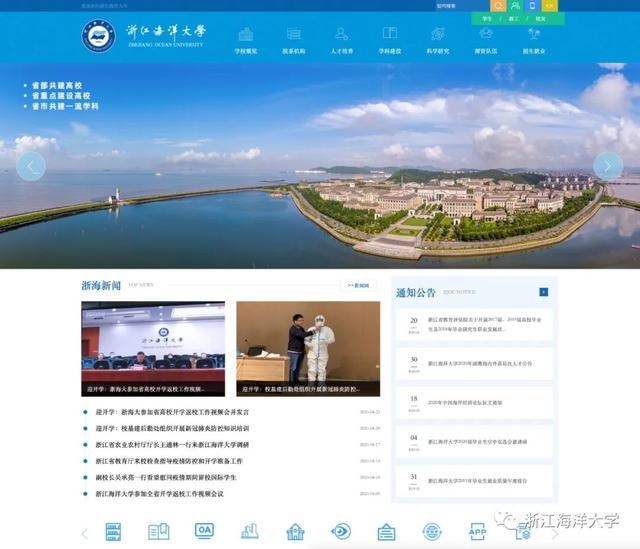Viewport: 640px width, 549px height.
Task: Open the 人才培养 navigation menu
Action: point(342,41)
